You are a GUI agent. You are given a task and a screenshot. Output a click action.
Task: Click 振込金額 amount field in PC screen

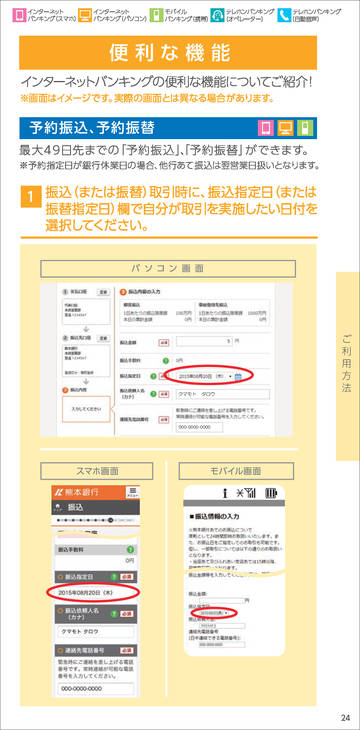click(204, 342)
